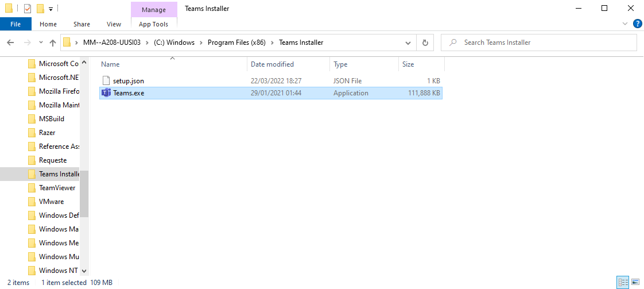Click the New folder quick access icon
Image resolution: width=644 pixels, height=289 pixels.
(x=40, y=8)
